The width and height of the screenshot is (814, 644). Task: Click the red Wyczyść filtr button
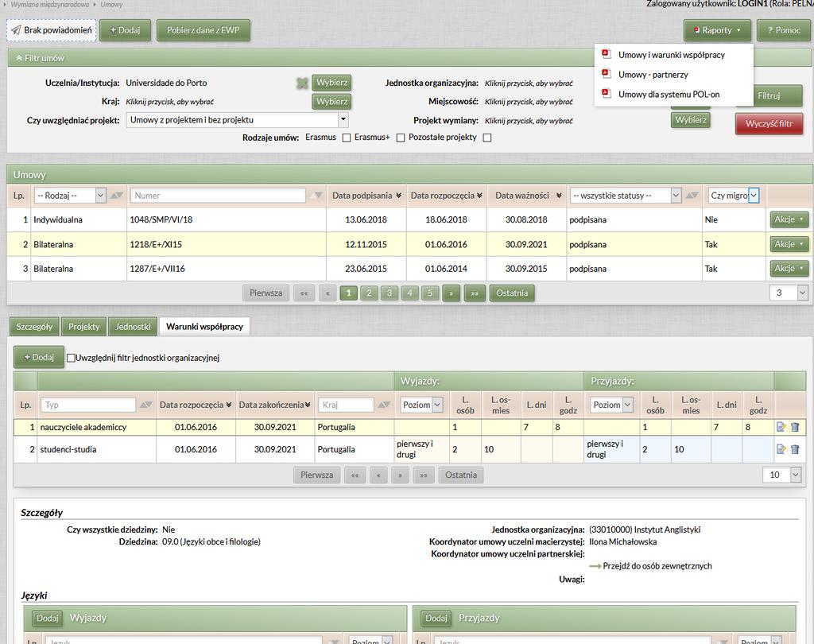(x=769, y=123)
